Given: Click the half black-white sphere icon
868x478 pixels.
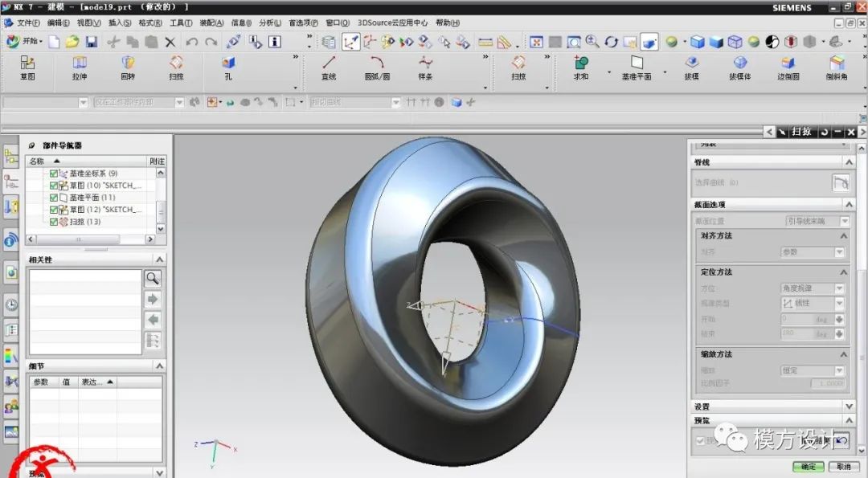Looking at the screenshot, I should [772, 42].
